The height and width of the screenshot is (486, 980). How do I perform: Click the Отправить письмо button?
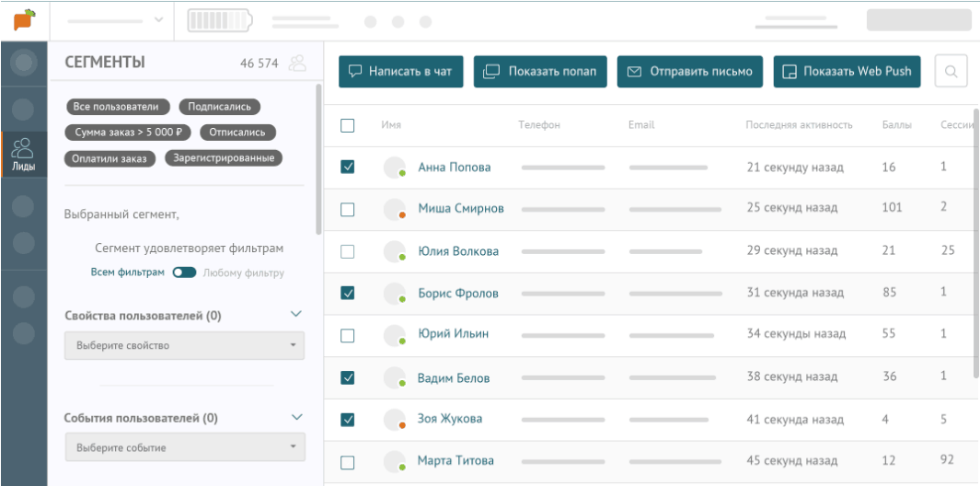[690, 72]
